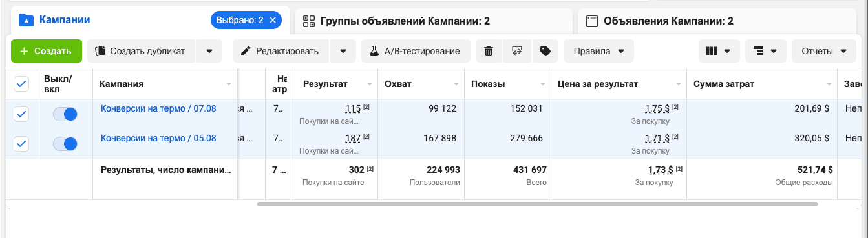Open campaign link Конверсии на термо / 05.08

point(158,138)
